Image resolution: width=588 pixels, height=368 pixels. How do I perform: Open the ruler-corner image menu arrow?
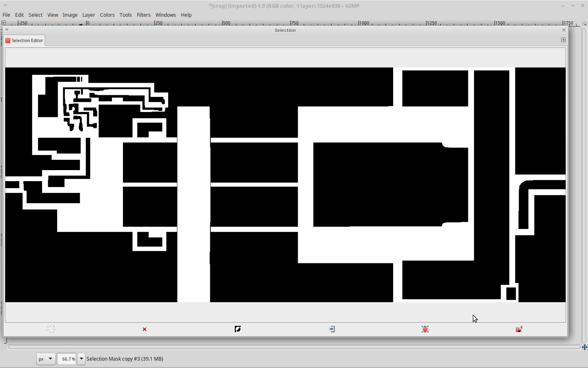point(4,23)
